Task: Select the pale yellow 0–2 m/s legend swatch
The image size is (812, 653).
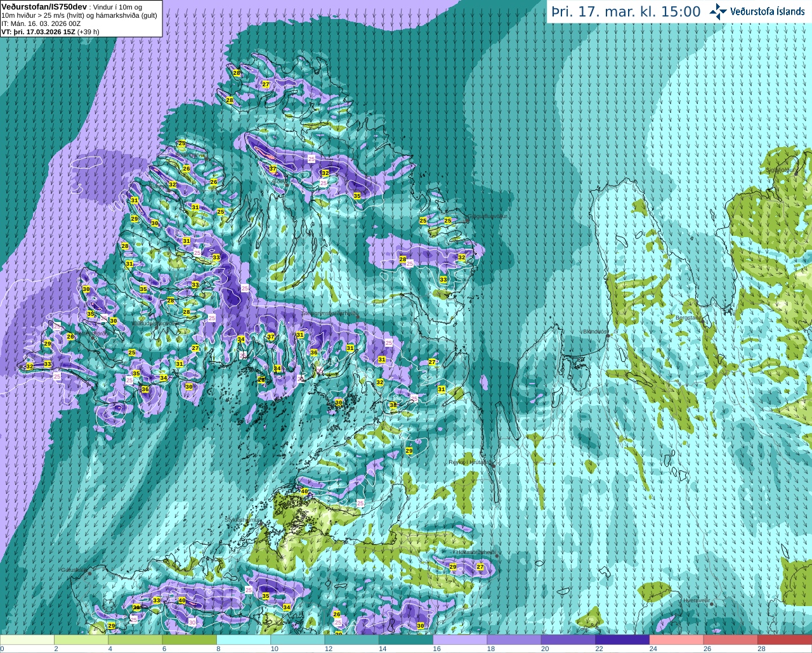Action: coord(27,640)
